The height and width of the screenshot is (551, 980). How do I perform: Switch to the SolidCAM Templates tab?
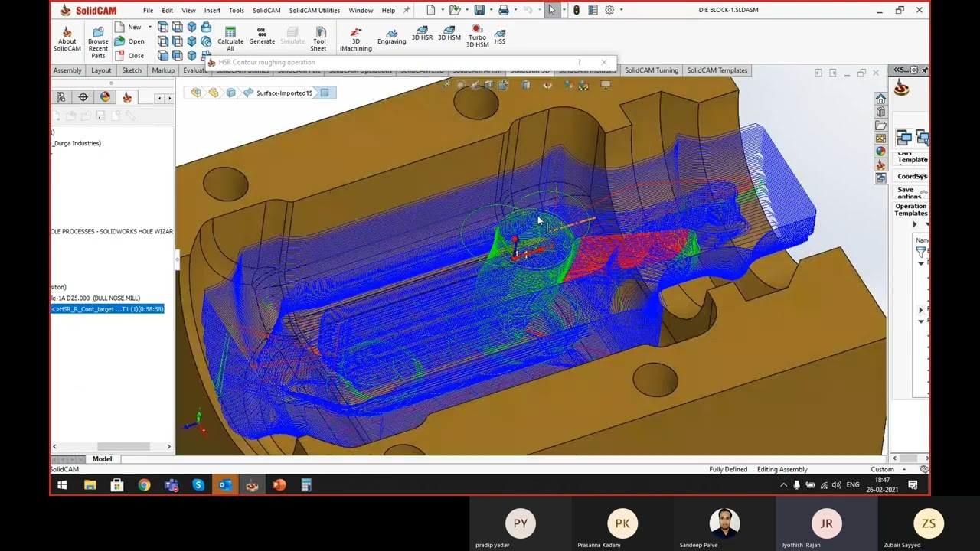(x=717, y=70)
